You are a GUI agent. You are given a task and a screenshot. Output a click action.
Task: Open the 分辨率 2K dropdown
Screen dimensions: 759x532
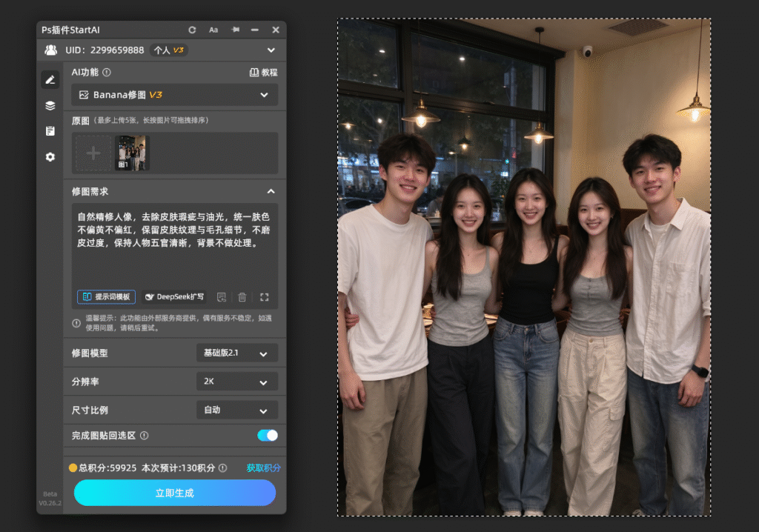[237, 382]
